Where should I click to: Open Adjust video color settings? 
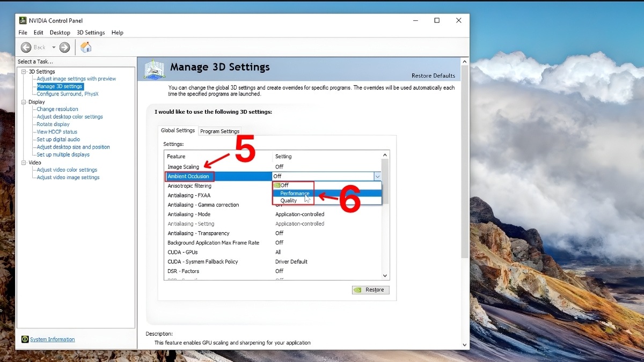67,170
